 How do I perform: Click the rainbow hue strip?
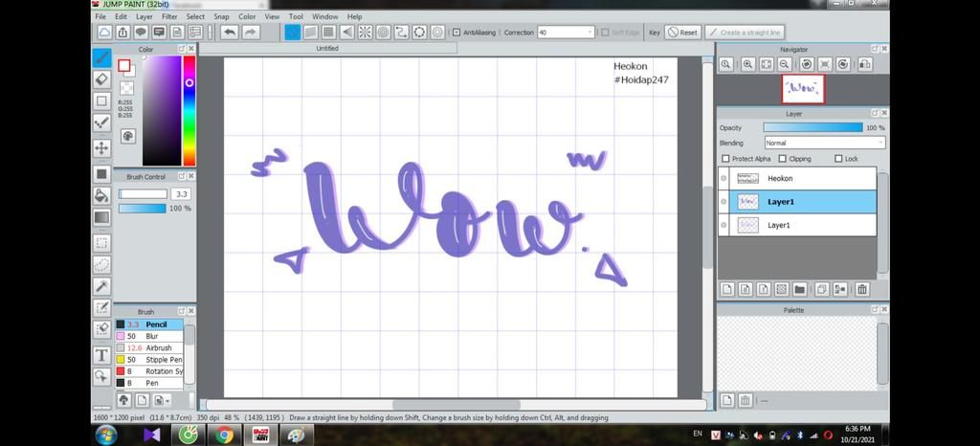[189, 111]
